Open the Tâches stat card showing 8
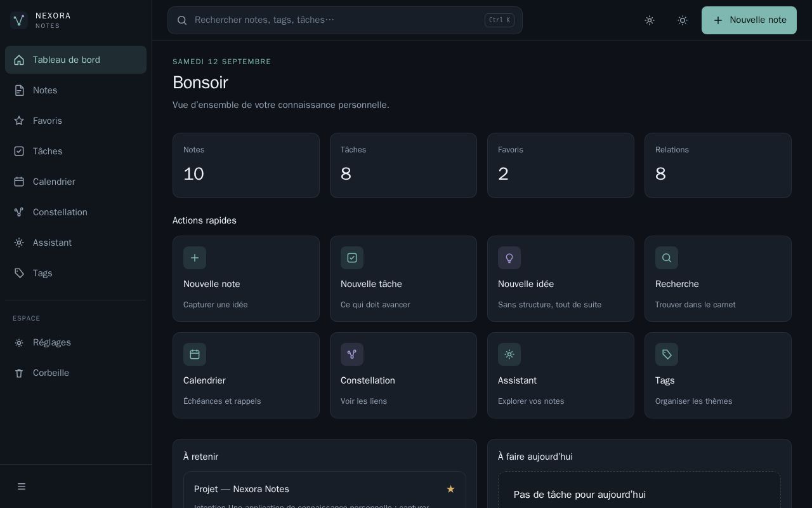812x508 pixels. coord(403,165)
